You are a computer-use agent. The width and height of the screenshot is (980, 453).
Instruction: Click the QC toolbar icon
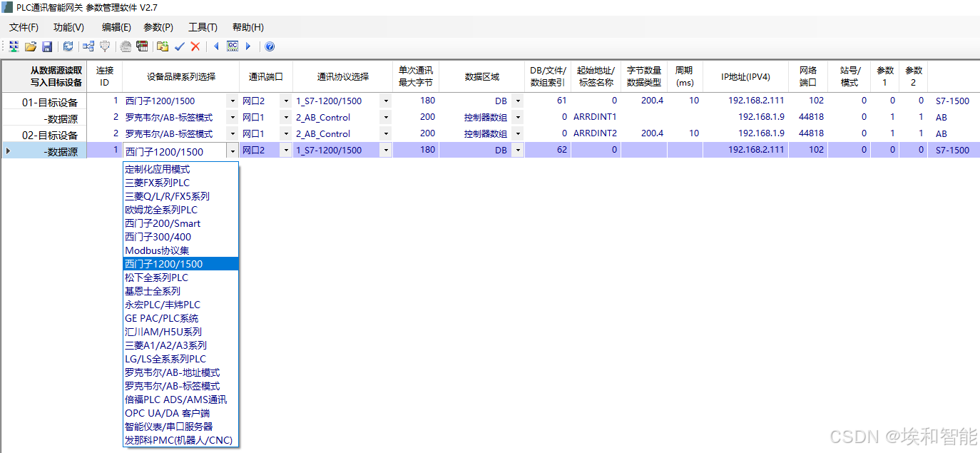point(233,46)
